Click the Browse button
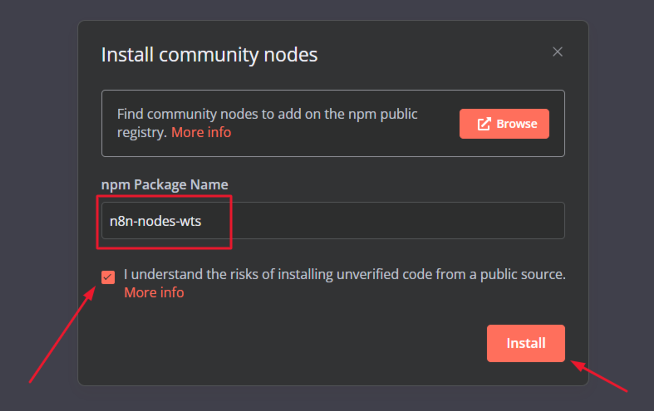The height and width of the screenshot is (411, 654). coord(504,124)
